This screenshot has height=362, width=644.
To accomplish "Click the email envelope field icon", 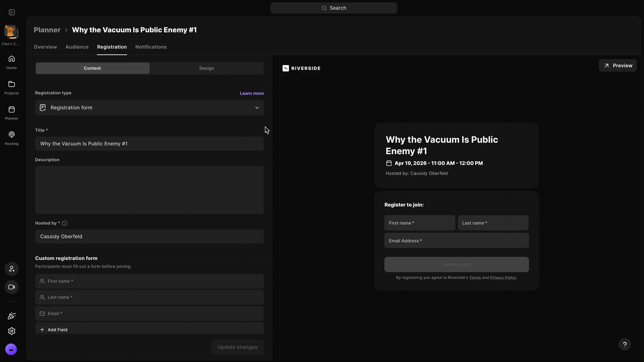I will pos(42,314).
